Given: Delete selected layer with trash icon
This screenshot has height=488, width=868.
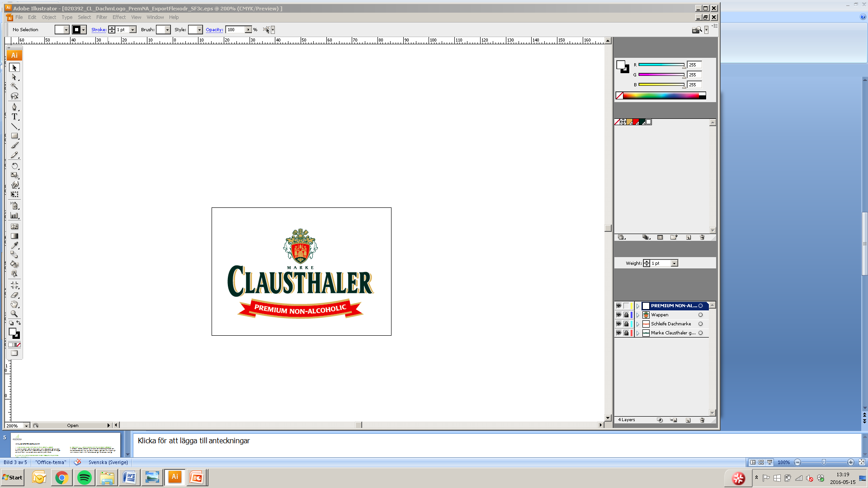Looking at the screenshot, I should [x=702, y=420].
